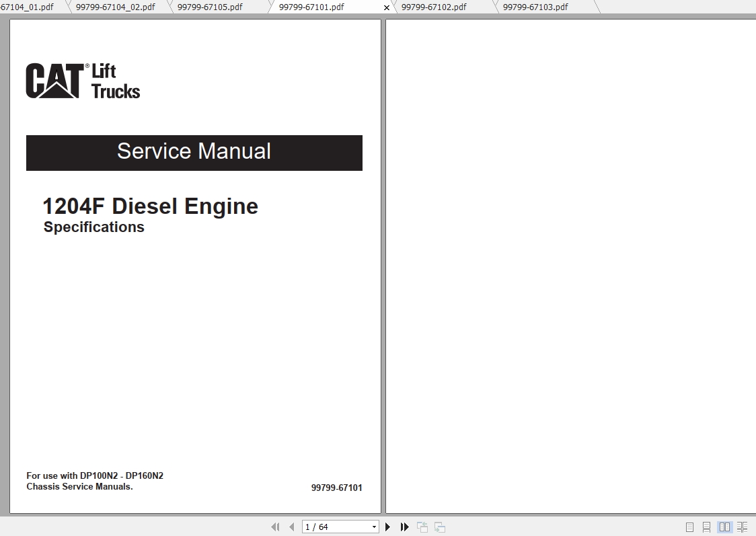Switch to single page layout view
Image resolution: width=756 pixels, height=536 pixels.
pos(689,527)
